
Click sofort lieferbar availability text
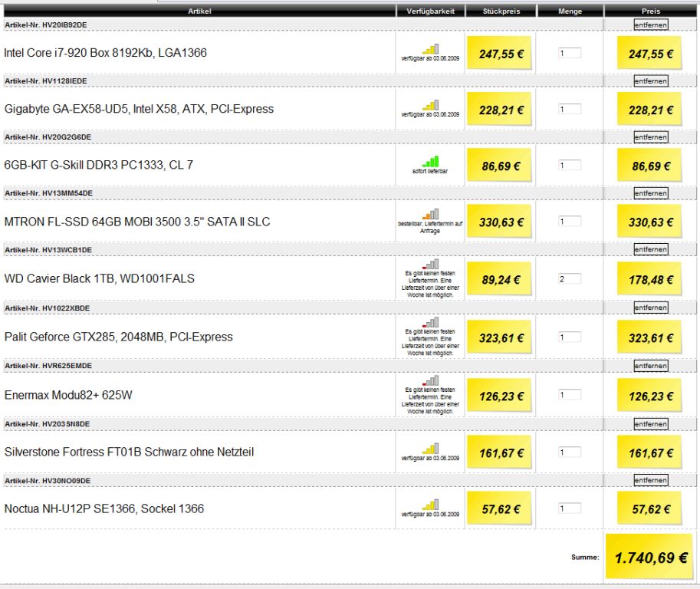tap(430, 171)
